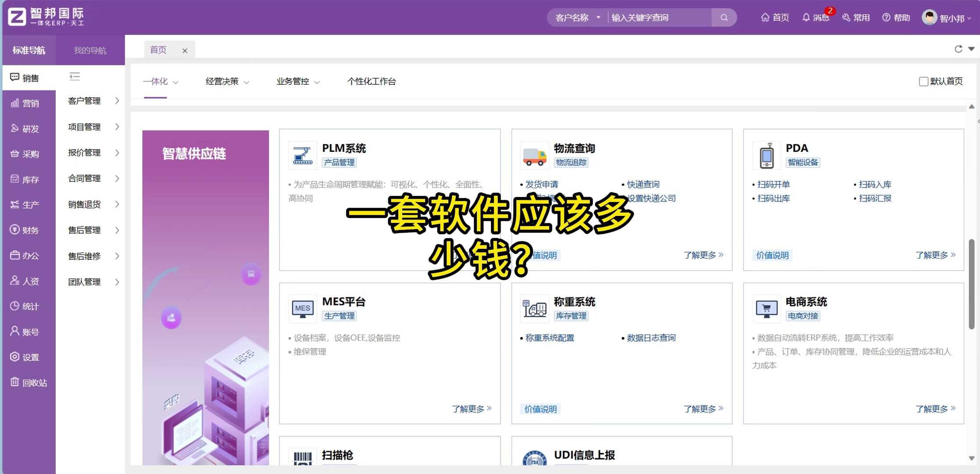The width and height of the screenshot is (980, 474).
Task: Select the 首页 page tab
Action: coord(158,50)
